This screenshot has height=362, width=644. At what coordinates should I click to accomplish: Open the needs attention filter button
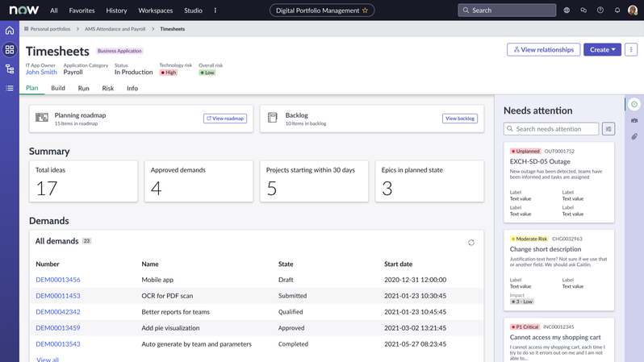click(x=608, y=129)
